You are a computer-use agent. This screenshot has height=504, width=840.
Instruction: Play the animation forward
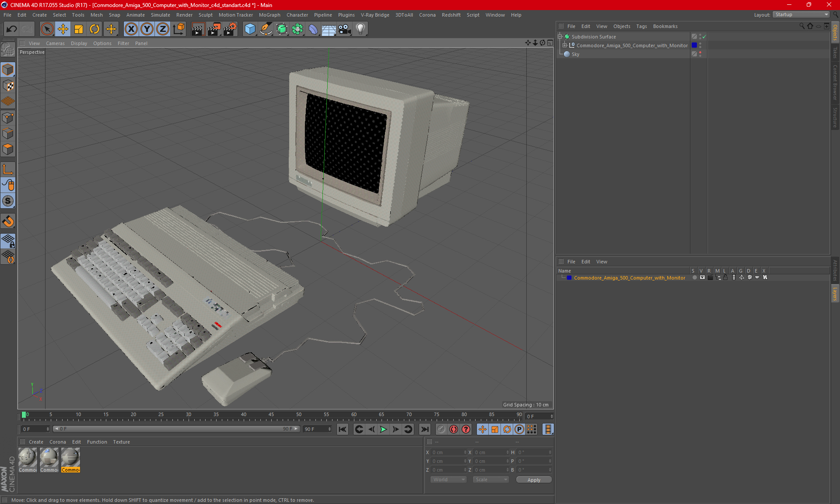[x=383, y=429]
